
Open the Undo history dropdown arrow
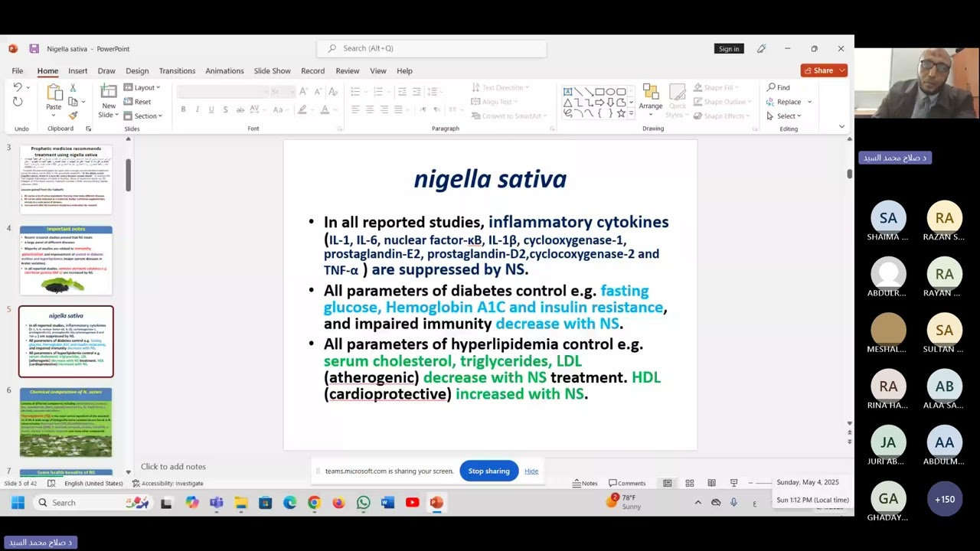click(x=28, y=88)
